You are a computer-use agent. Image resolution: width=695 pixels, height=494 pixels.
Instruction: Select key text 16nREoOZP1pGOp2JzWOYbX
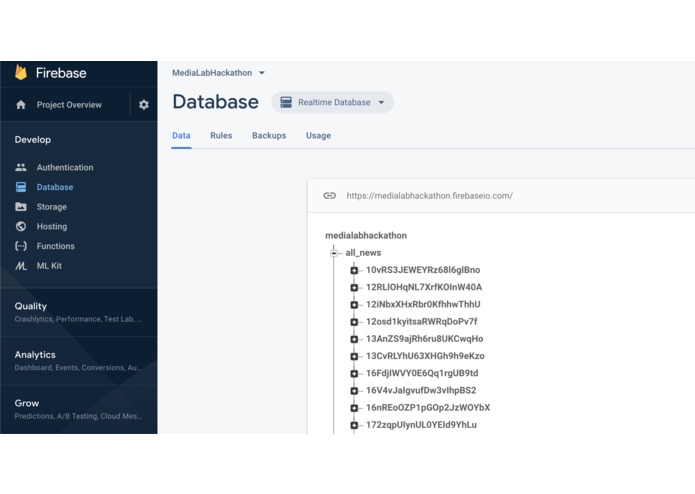pyautogui.click(x=428, y=408)
